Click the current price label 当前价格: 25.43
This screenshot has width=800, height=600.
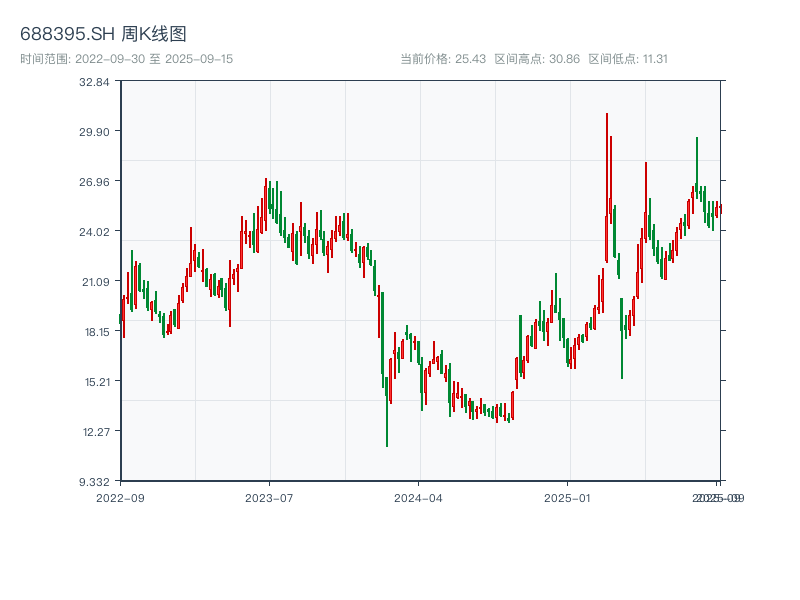tap(443, 59)
